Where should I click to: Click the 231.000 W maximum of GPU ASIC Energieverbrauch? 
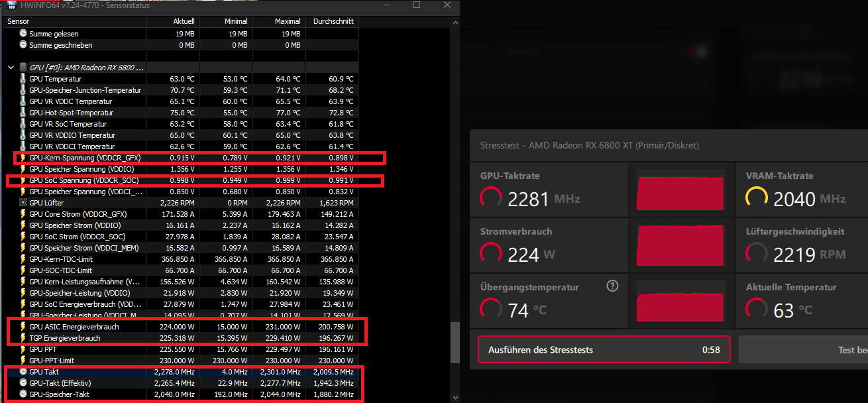pos(284,327)
